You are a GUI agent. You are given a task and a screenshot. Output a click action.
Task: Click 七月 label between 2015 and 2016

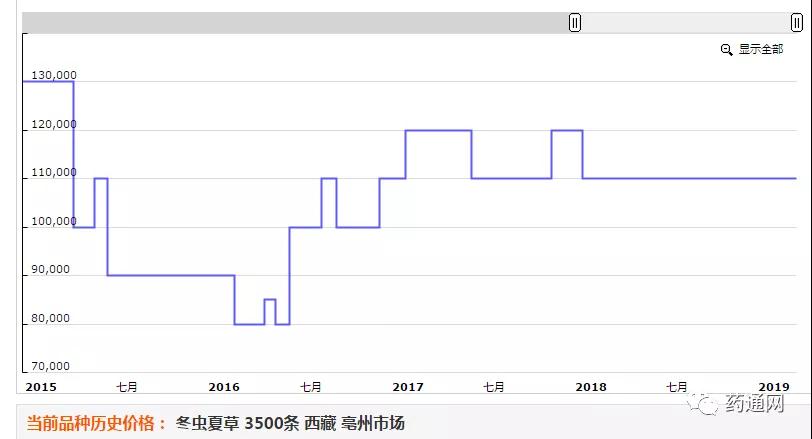coord(127,387)
